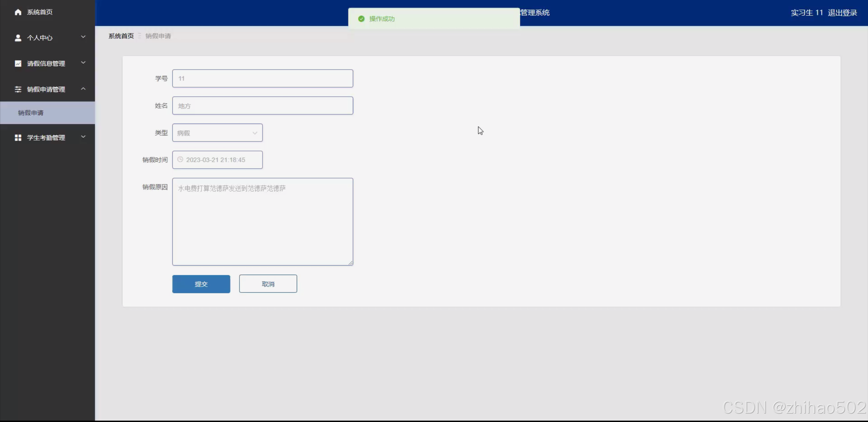Expand the 请假信息管理 chevron arrow
The image size is (868, 422).
point(83,62)
